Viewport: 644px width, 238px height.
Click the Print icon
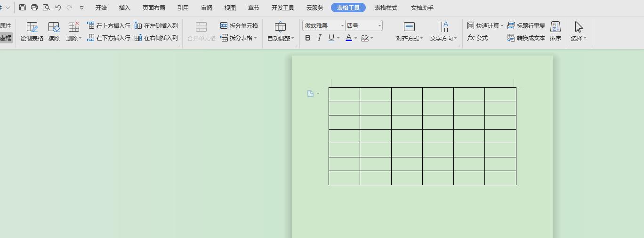pos(34,8)
